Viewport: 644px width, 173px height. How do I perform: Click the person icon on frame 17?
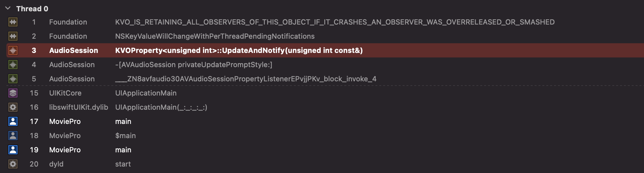point(13,121)
